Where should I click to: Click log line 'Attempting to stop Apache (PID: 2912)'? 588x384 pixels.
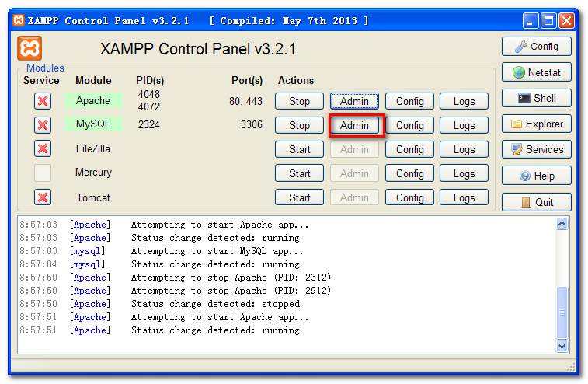click(231, 291)
